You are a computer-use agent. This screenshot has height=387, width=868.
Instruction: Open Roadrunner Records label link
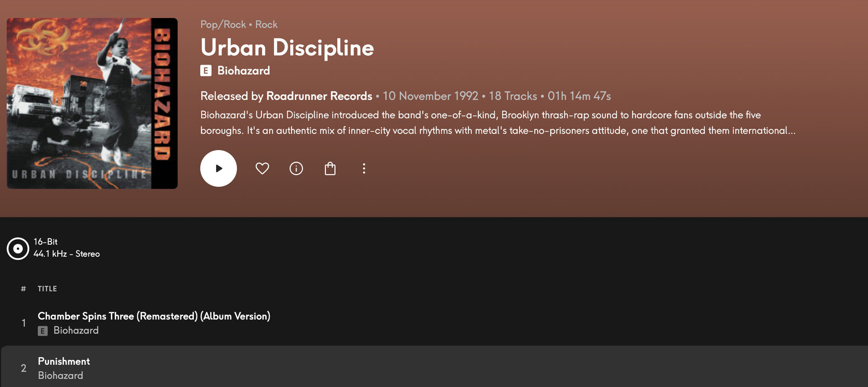point(319,96)
